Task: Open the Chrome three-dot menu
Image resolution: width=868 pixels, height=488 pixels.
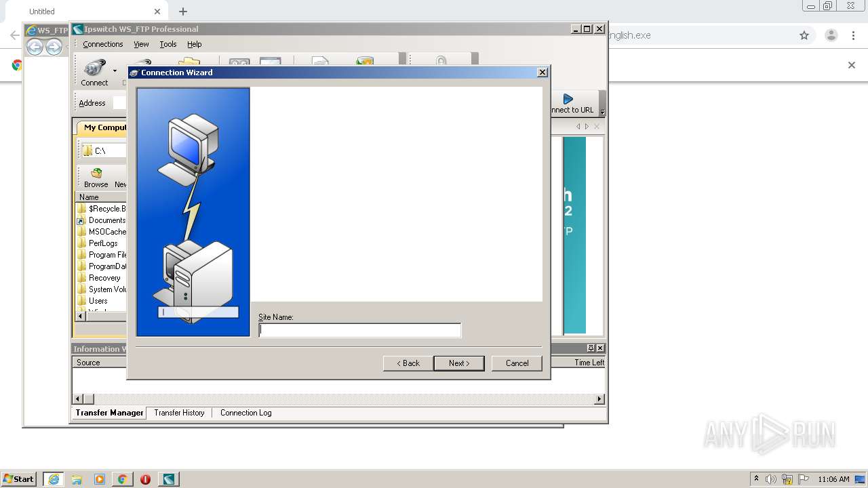Action: point(854,35)
